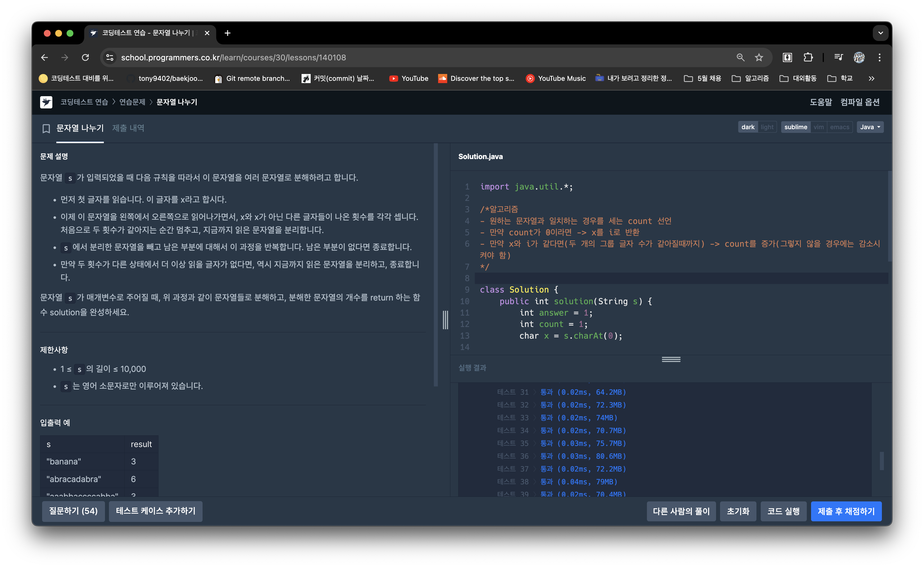This screenshot has height=568, width=924.
Task: Select vim key binding
Action: pos(818,127)
